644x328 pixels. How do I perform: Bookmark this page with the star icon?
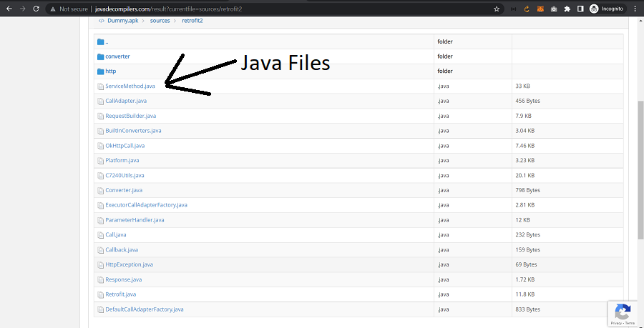click(497, 9)
